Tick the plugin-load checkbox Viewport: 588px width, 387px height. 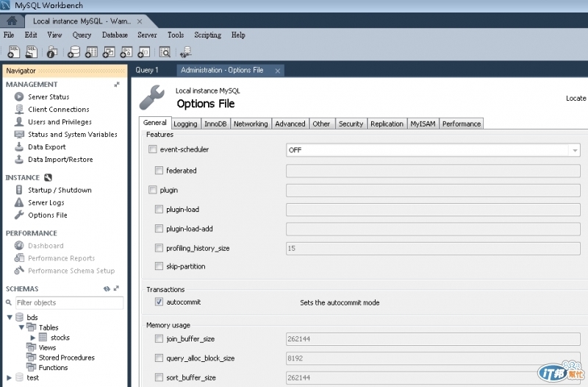pyautogui.click(x=159, y=209)
